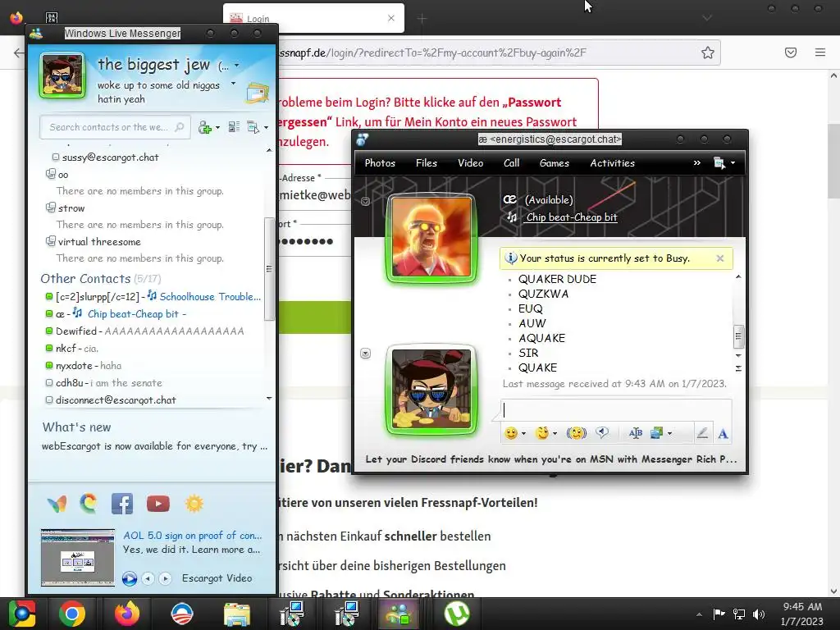Change the chat font with the A icon
The height and width of the screenshot is (630, 840).
coord(723,433)
